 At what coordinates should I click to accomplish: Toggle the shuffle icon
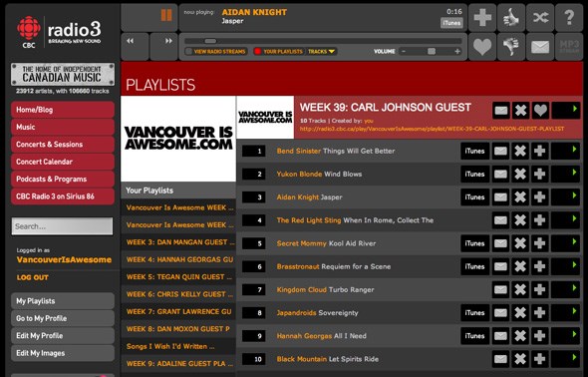(540, 18)
